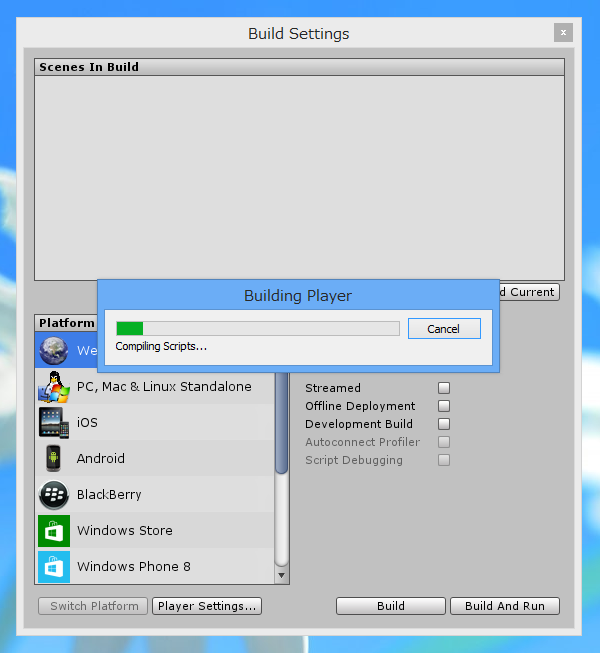Toggle the Script Debugging checkbox
This screenshot has height=653, width=600.
(x=444, y=460)
